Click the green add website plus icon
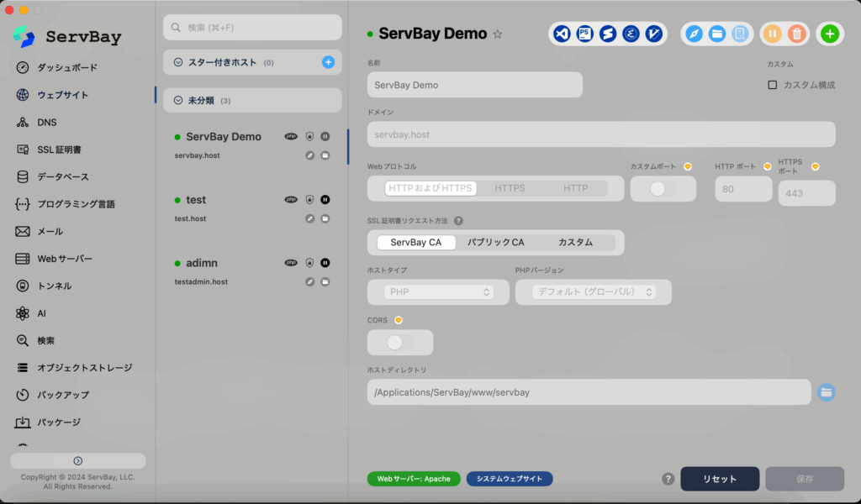 (x=829, y=34)
